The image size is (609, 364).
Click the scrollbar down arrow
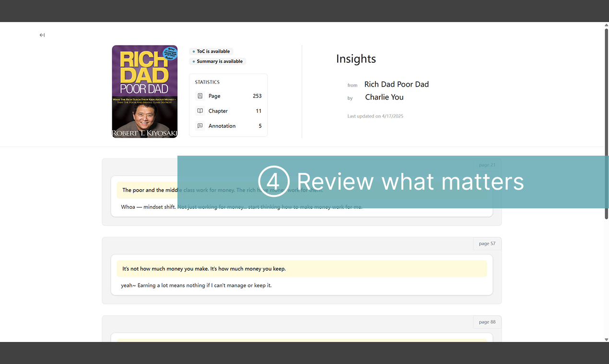click(x=606, y=339)
